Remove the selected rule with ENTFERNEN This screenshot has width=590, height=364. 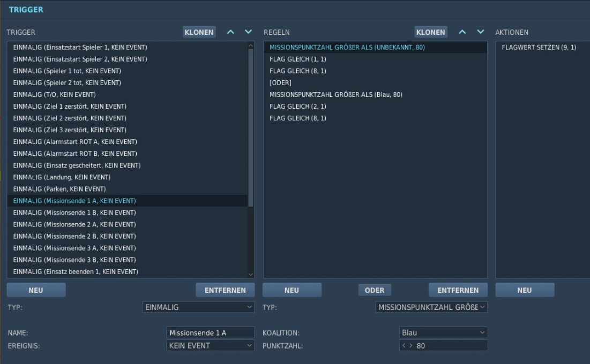(x=458, y=290)
